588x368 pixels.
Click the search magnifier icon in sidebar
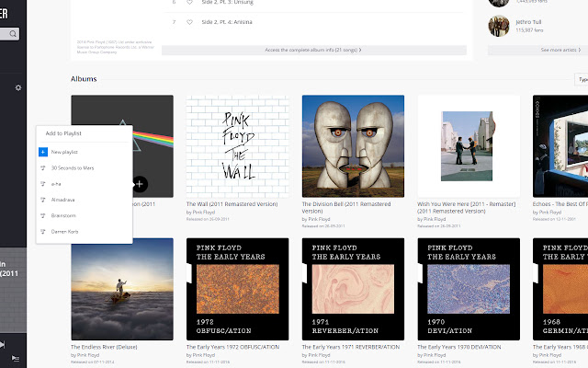[13, 34]
